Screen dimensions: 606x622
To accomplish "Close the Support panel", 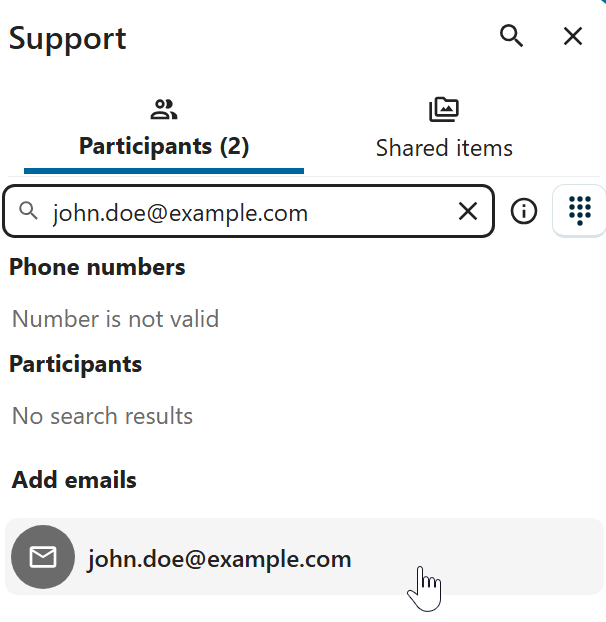I will click(573, 37).
